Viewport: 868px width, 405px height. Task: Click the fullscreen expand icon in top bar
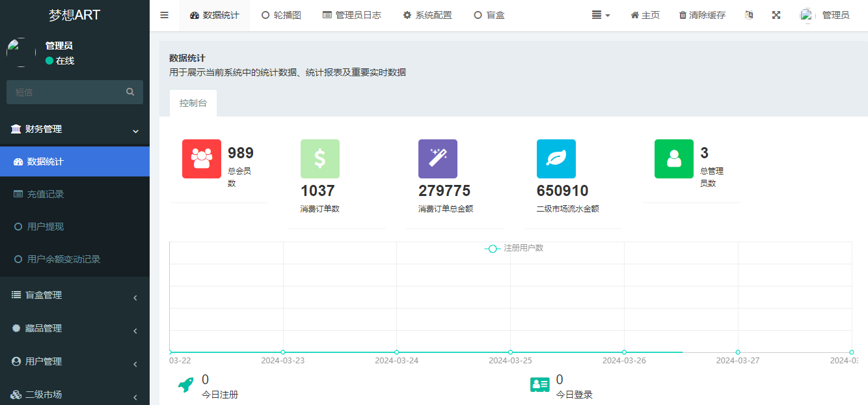click(x=776, y=14)
